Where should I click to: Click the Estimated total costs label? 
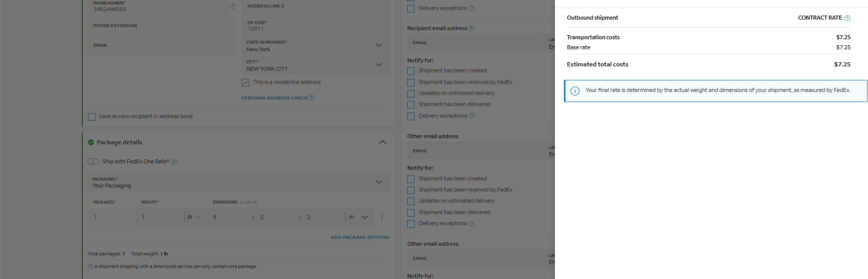point(598,64)
